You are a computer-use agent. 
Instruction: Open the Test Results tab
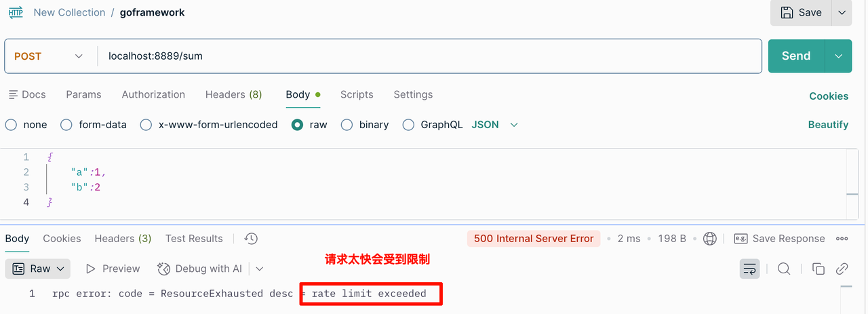(194, 238)
